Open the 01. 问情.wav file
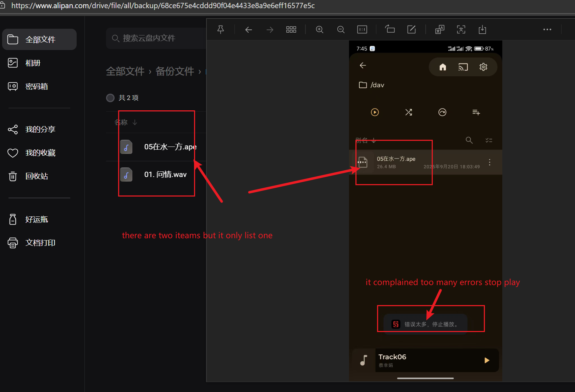 pyautogui.click(x=165, y=175)
